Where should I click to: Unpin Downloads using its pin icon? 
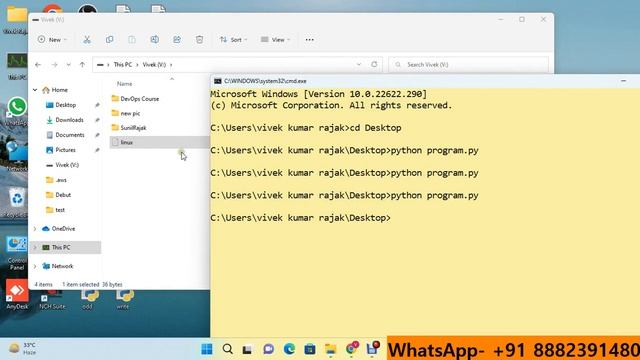(97, 120)
